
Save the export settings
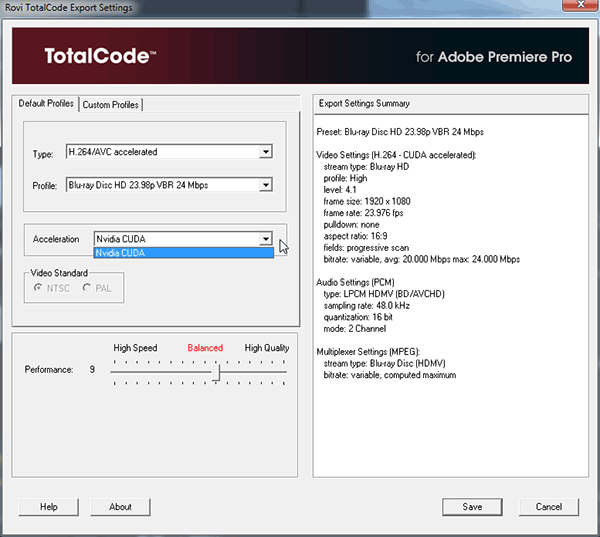point(472,507)
